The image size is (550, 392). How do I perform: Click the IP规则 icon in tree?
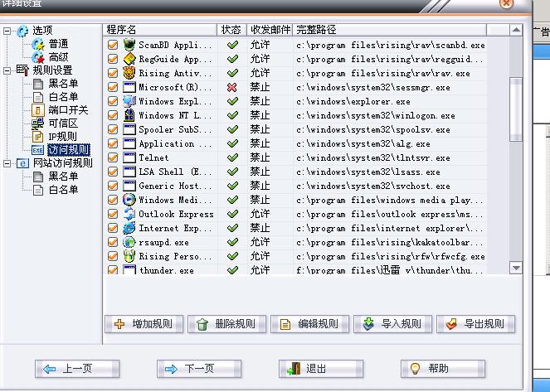tap(38, 137)
